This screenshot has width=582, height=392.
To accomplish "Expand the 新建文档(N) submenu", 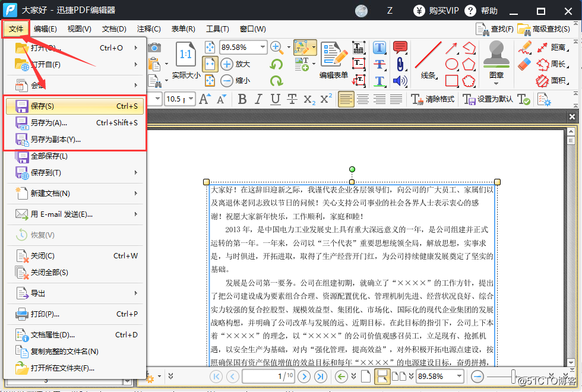I will coord(75,194).
